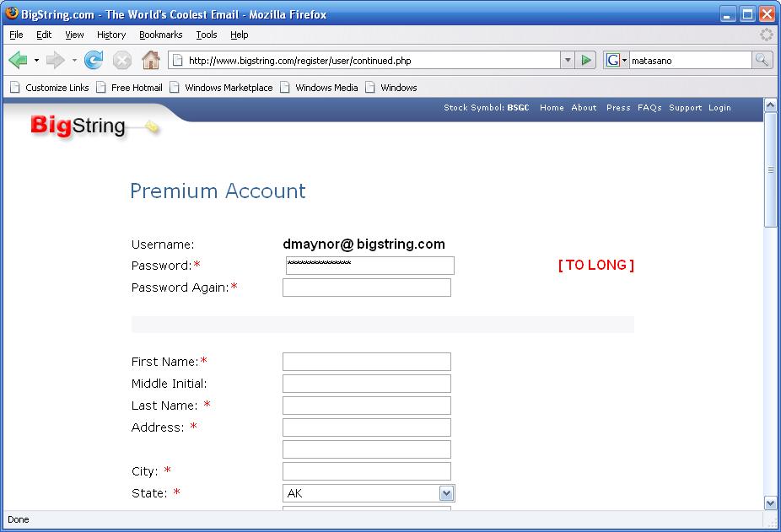Click the Premium Account heading
Screen dimensions: 781x532
[x=218, y=191]
